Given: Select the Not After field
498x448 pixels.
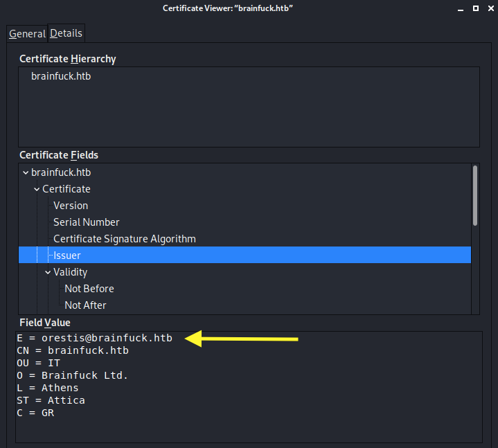Looking at the screenshot, I should pos(85,305).
